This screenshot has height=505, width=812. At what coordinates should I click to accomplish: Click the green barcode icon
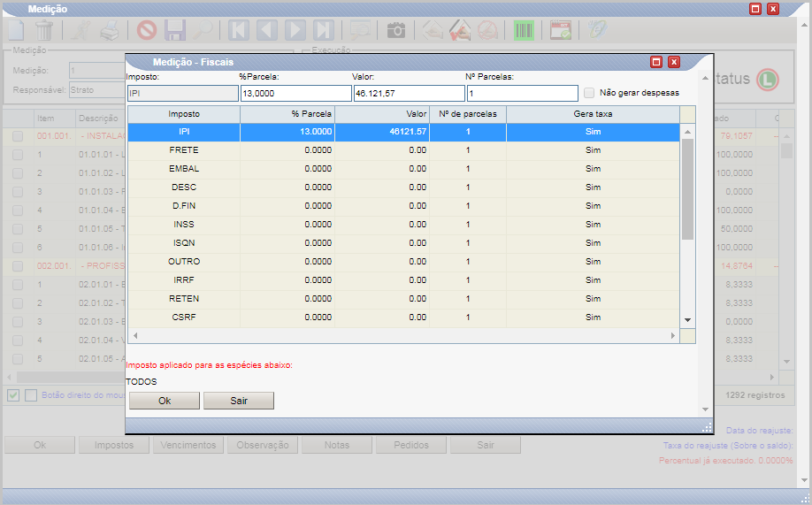524,30
